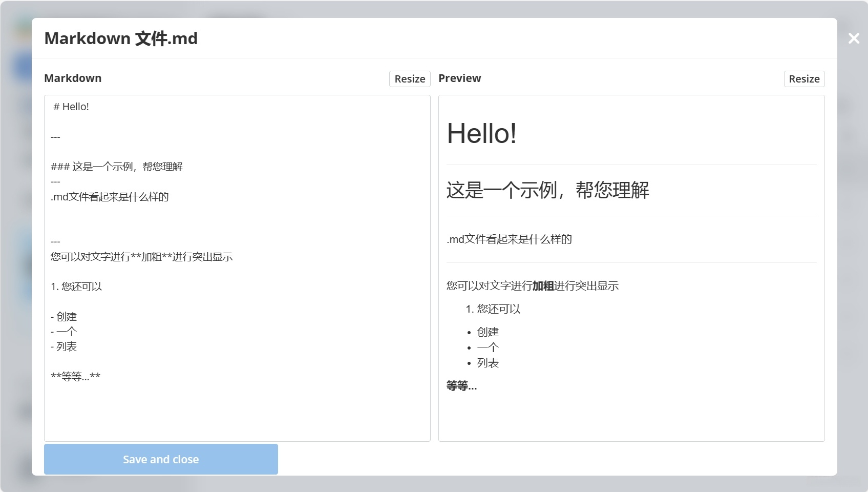Click the Save and close button
This screenshot has height=492, width=868.
coord(160,459)
